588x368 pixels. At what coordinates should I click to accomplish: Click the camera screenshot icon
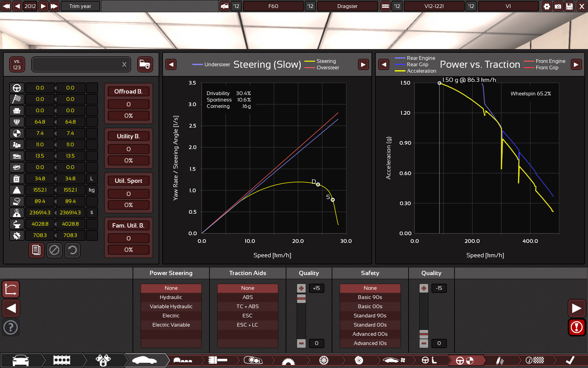coord(558,6)
